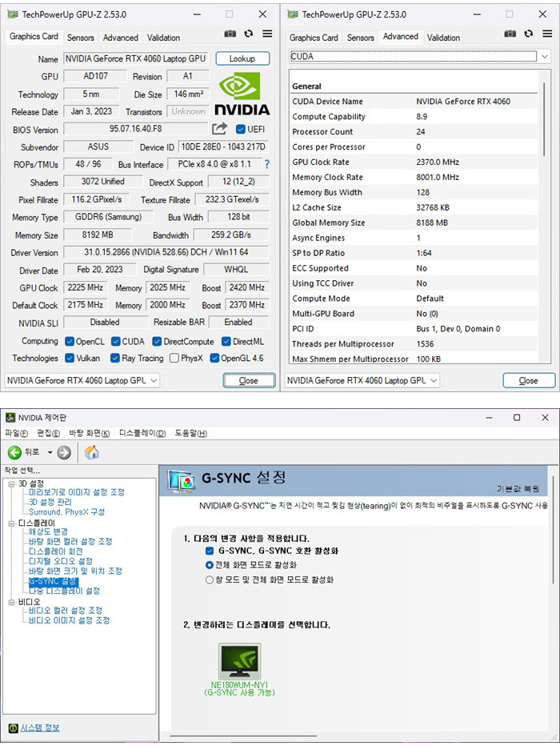
Task: Switch to Validation tab in left GPU-Z window
Action: pos(163,38)
